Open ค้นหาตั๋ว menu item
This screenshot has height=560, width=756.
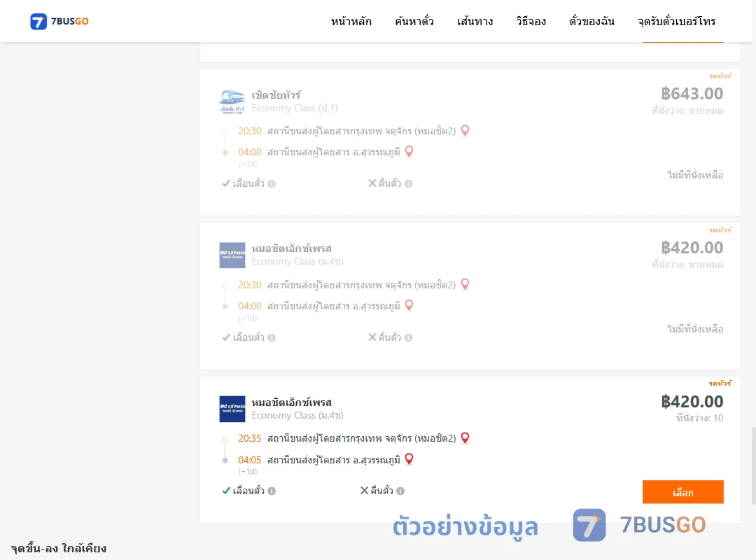[x=414, y=21]
